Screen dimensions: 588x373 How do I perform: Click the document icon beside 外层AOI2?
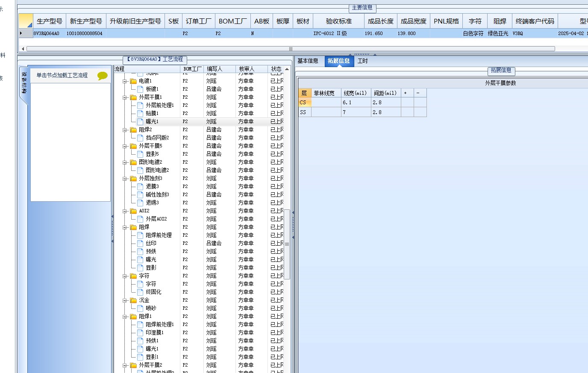point(140,219)
